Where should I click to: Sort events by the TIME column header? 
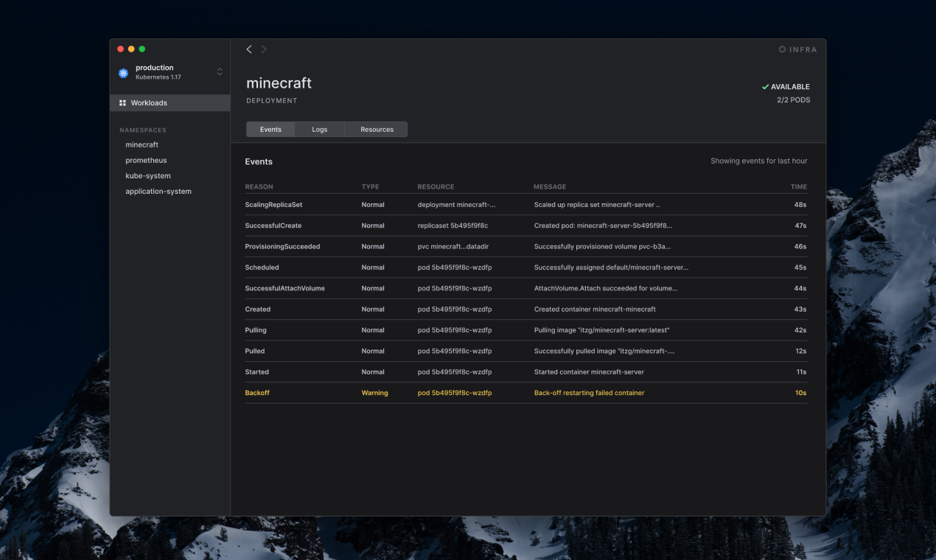tap(798, 186)
